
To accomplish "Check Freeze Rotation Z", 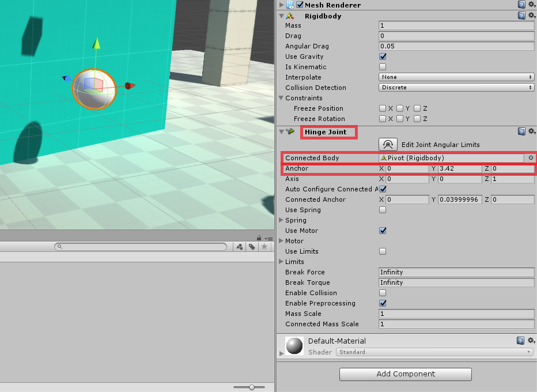I will pyautogui.click(x=417, y=119).
